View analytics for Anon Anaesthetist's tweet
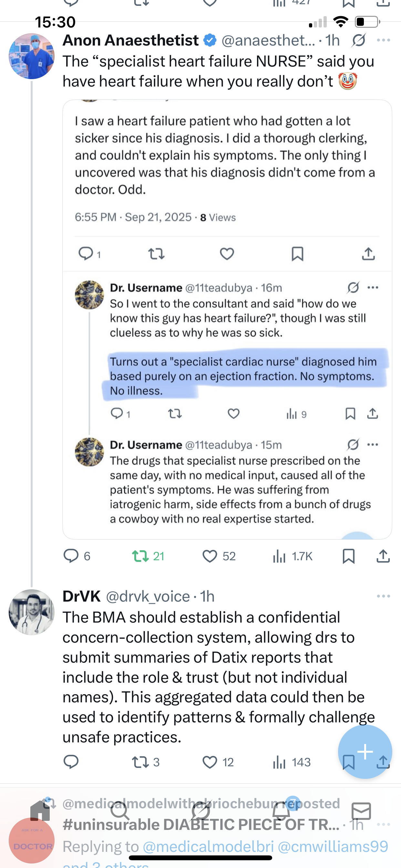Viewport: 401px width, 868px height. pyautogui.click(x=279, y=556)
